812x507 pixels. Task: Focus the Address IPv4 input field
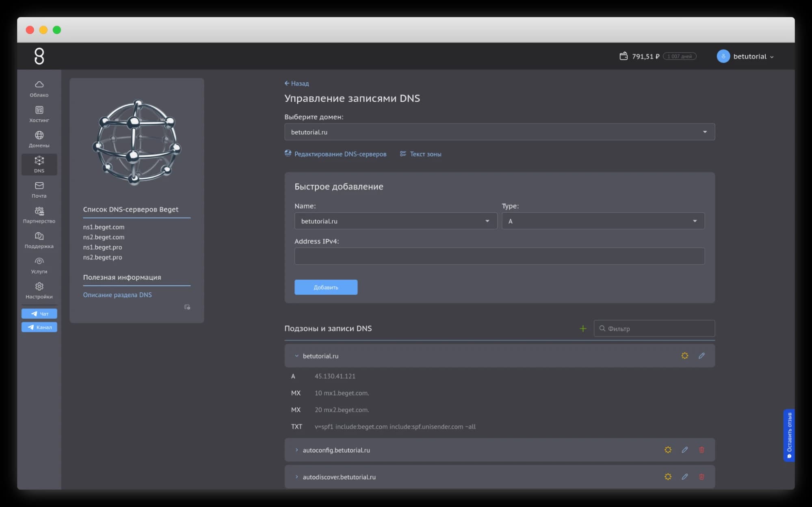click(x=499, y=256)
